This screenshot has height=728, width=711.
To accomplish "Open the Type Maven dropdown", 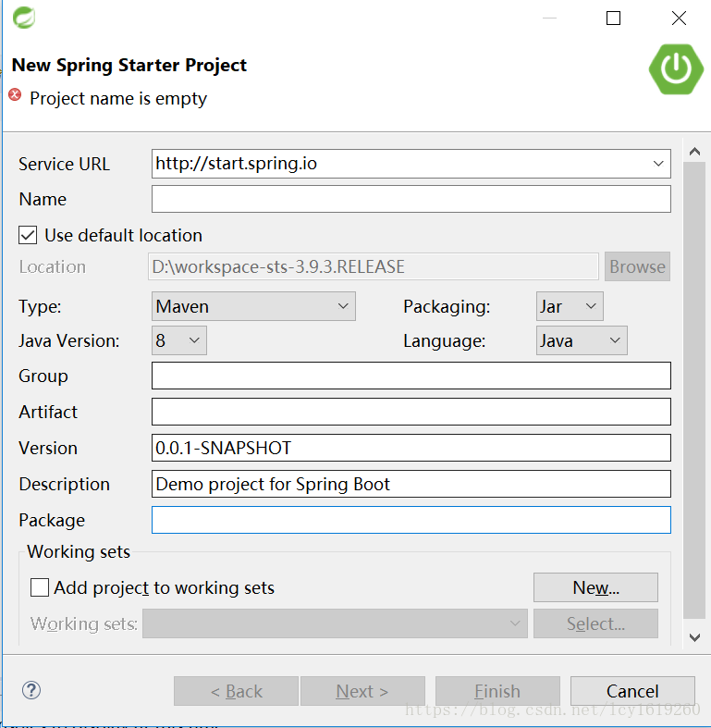I will (x=253, y=306).
